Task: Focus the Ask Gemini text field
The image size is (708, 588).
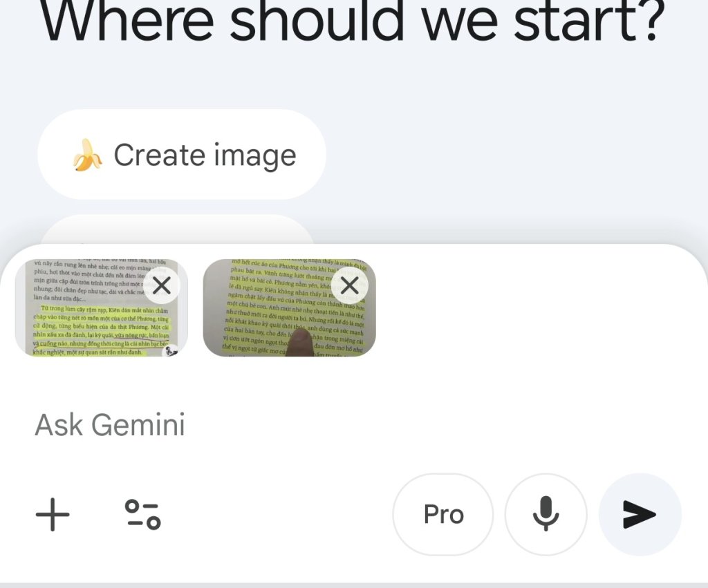Action: point(277,424)
